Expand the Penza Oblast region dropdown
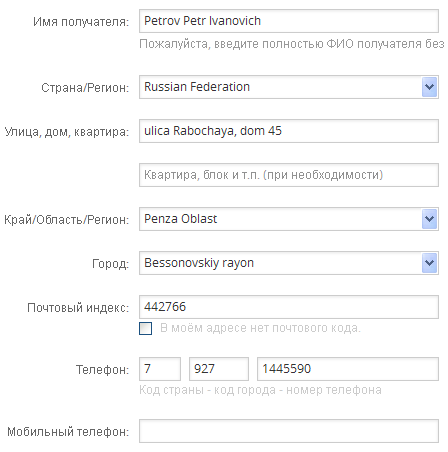The height and width of the screenshot is (452, 448). coord(429,219)
